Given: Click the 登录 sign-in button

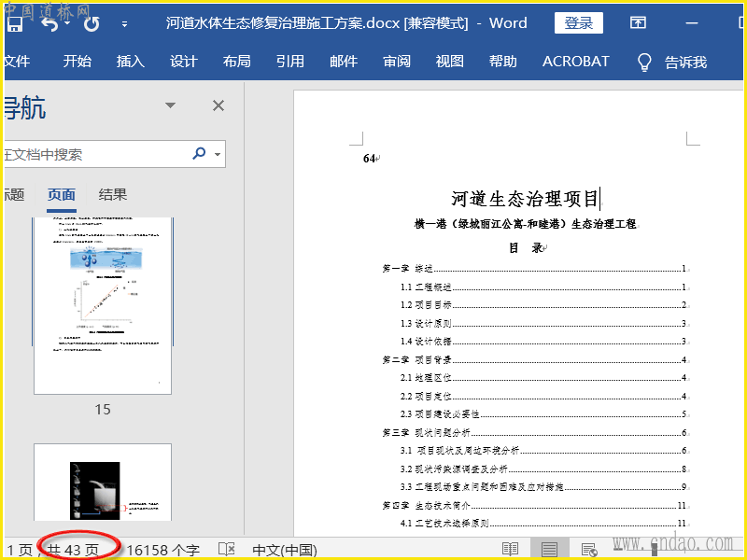Looking at the screenshot, I should pos(578,23).
